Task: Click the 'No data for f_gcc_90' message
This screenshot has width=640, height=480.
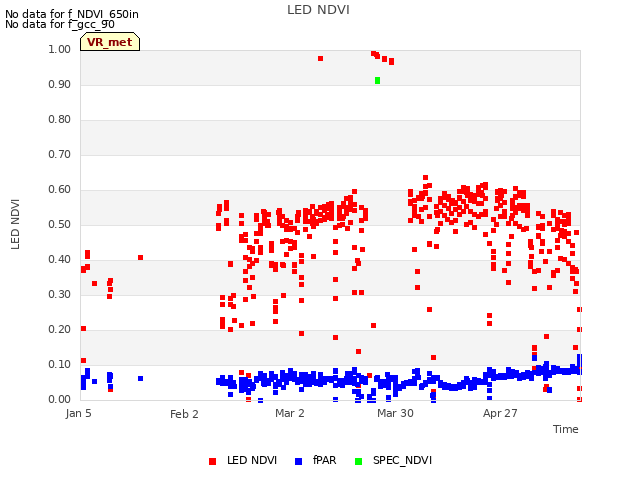Action: point(60,24)
